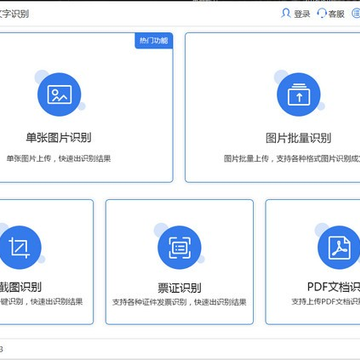The width and height of the screenshot is (360, 360).
Task: Click the 票证识别 title
Action: (179, 288)
